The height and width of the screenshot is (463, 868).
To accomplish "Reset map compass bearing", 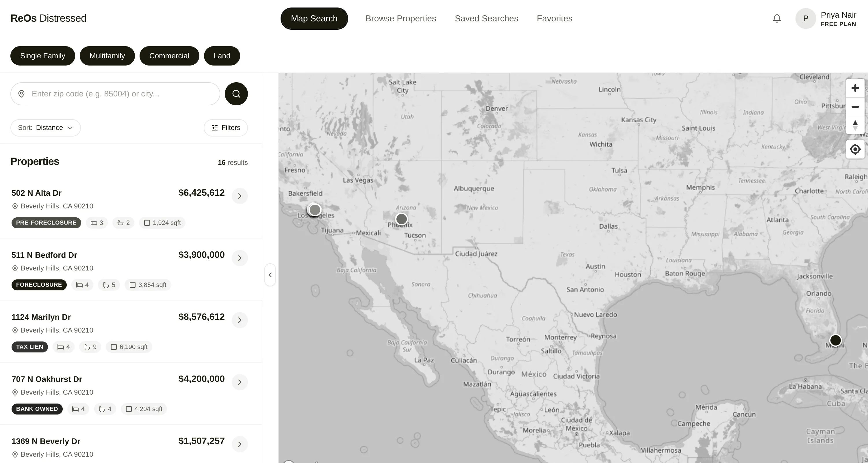I will 855,125.
